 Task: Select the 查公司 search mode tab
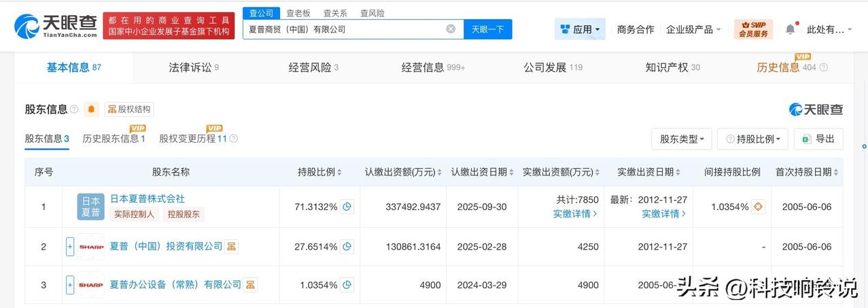pyautogui.click(x=262, y=12)
